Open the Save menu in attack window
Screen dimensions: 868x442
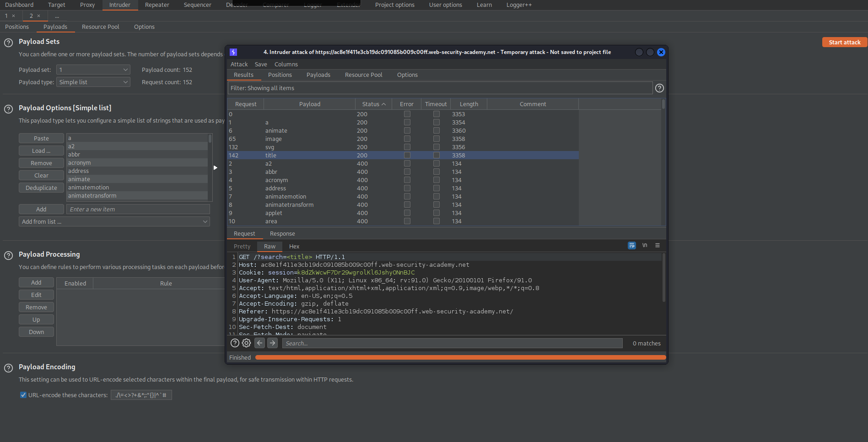pos(261,65)
